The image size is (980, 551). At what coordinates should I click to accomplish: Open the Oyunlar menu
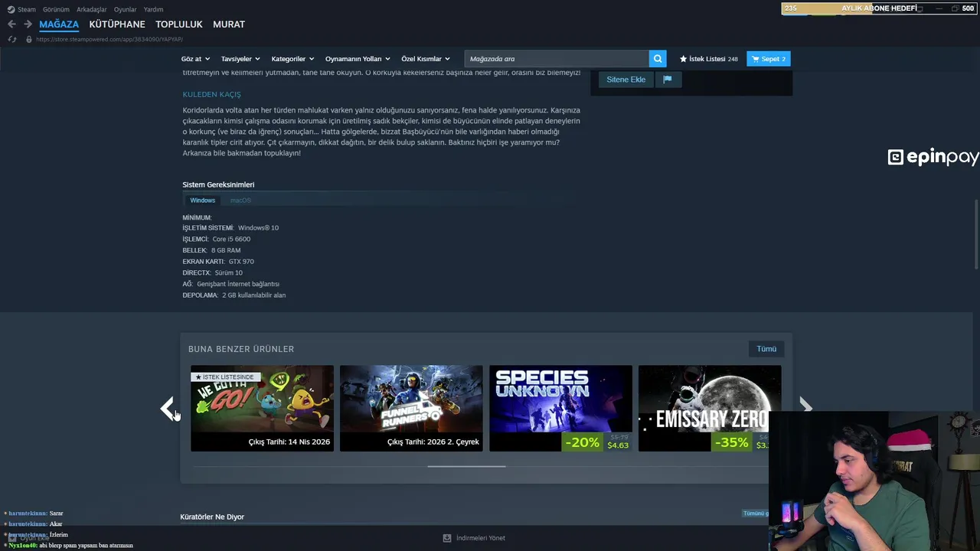[x=125, y=9]
